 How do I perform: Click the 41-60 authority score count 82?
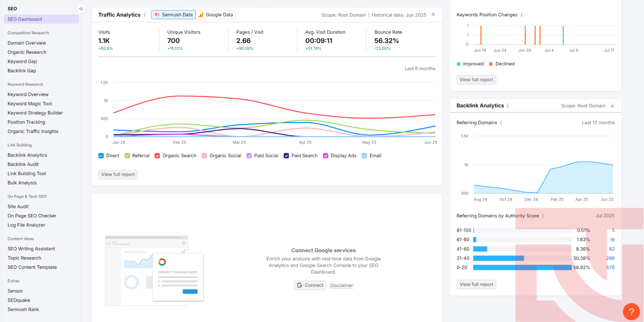click(x=612, y=249)
